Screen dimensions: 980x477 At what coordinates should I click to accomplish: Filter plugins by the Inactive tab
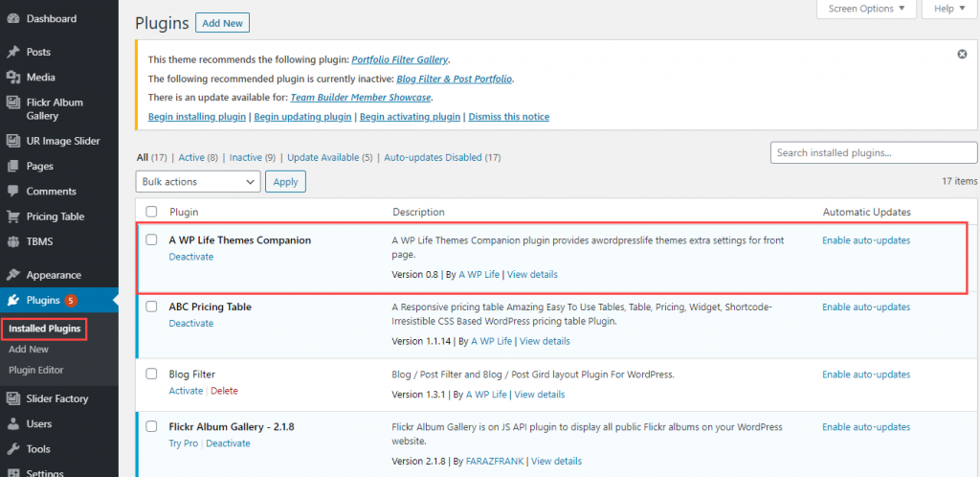coord(246,157)
